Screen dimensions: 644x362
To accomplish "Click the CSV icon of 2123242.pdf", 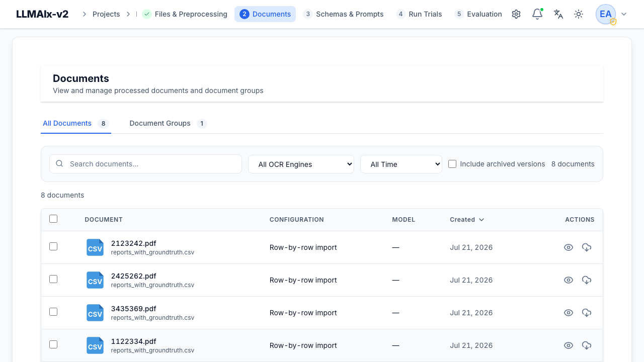I will click(95, 247).
